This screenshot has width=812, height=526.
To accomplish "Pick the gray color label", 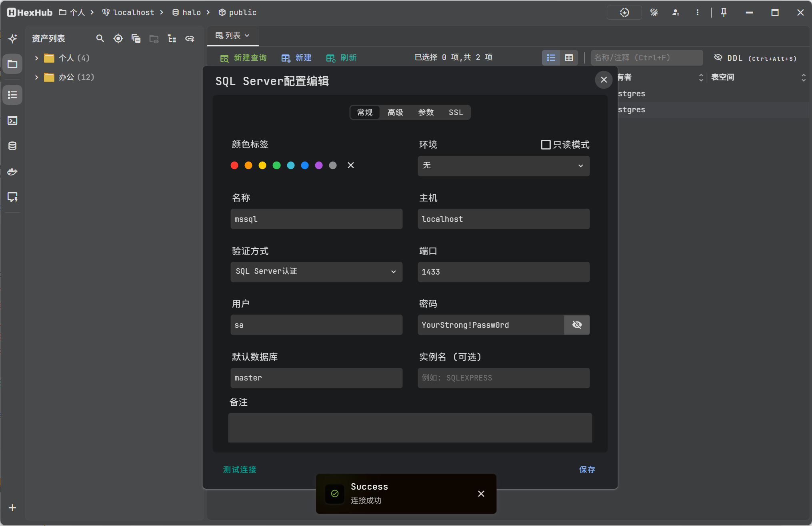I will [x=333, y=165].
